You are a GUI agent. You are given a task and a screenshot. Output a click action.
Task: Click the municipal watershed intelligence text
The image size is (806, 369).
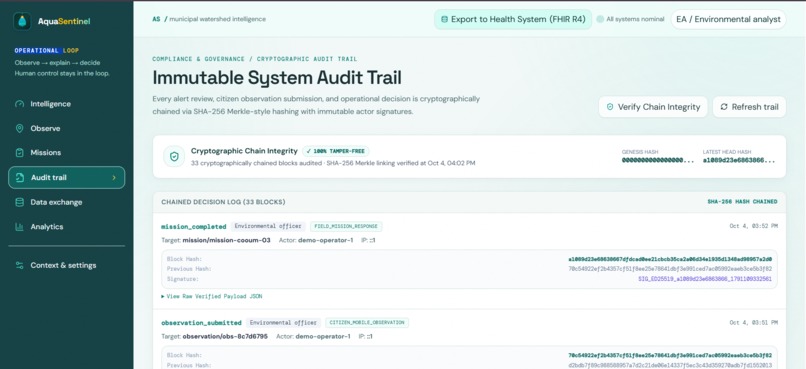217,20
